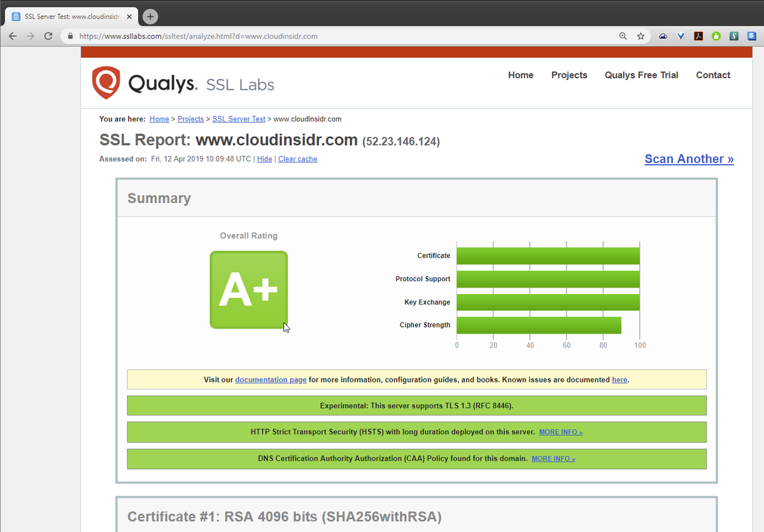Click the Summary section heading

coord(159,199)
